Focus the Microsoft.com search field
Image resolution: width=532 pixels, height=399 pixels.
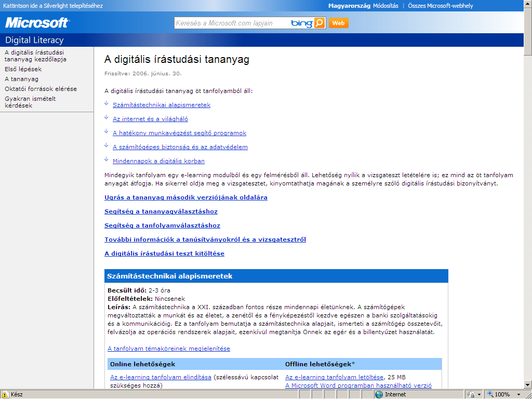[x=232, y=23]
